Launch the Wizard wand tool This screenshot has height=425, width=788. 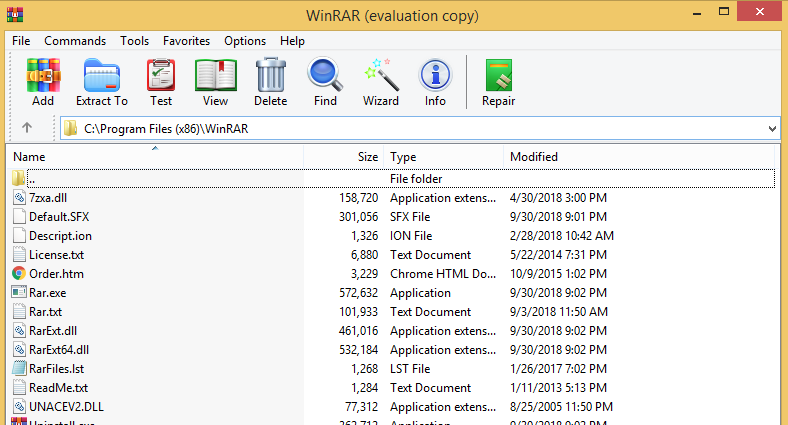(380, 81)
